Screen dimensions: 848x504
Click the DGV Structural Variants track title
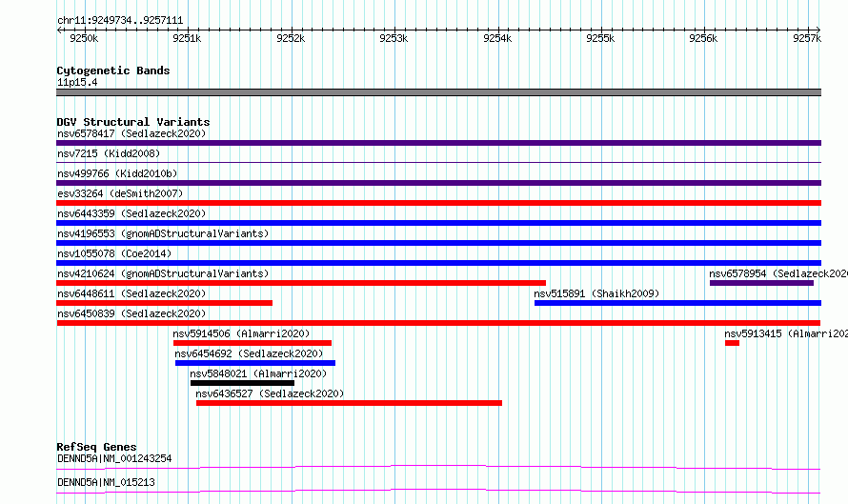[133, 122]
